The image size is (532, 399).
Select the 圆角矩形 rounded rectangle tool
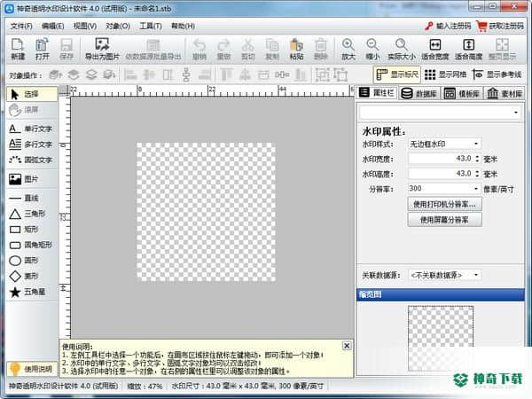click(x=32, y=245)
